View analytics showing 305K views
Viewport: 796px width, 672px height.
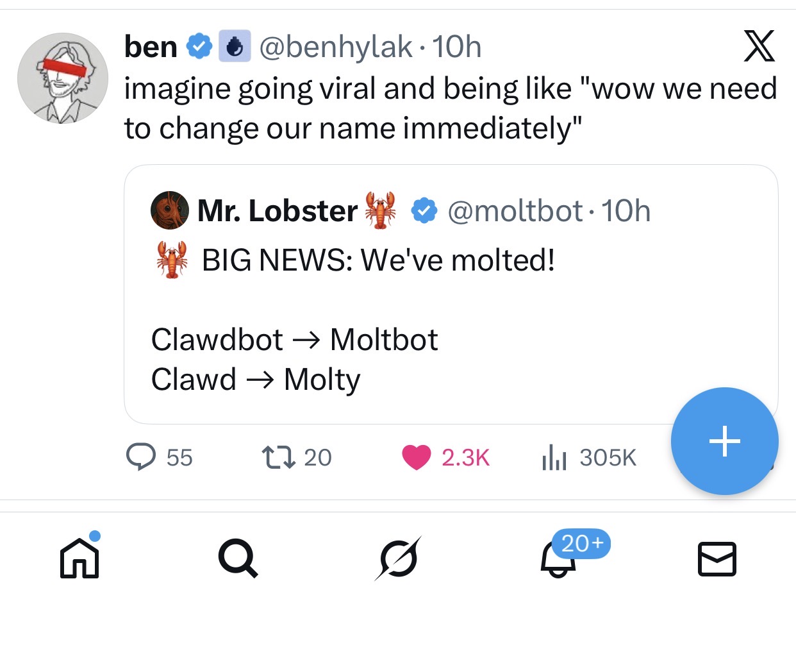tap(555, 457)
